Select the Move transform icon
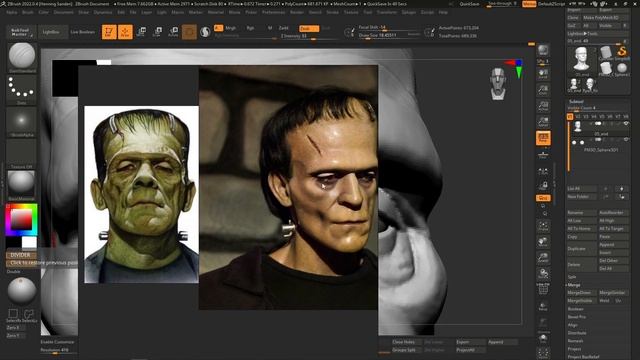Screen dimensions: 640x360 coord(141,32)
